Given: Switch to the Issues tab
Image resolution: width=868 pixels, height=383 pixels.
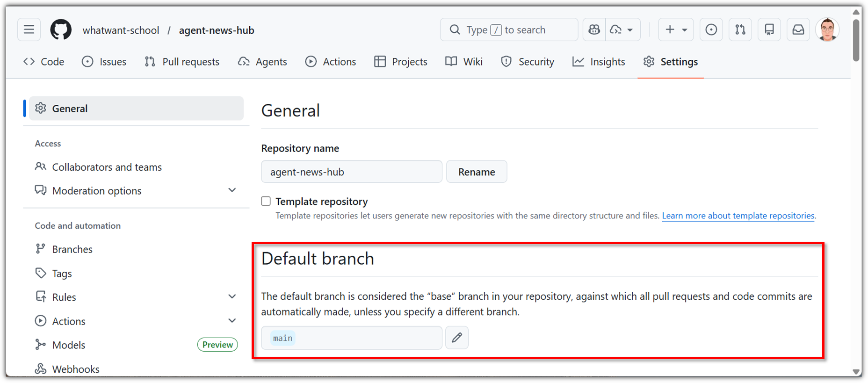Looking at the screenshot, I should 104,62.
